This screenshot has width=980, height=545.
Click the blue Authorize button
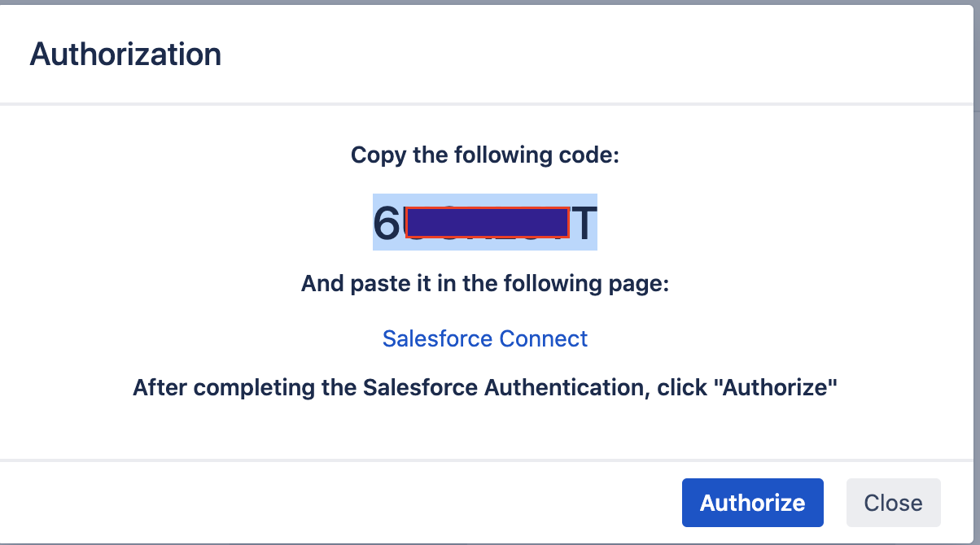752,503
